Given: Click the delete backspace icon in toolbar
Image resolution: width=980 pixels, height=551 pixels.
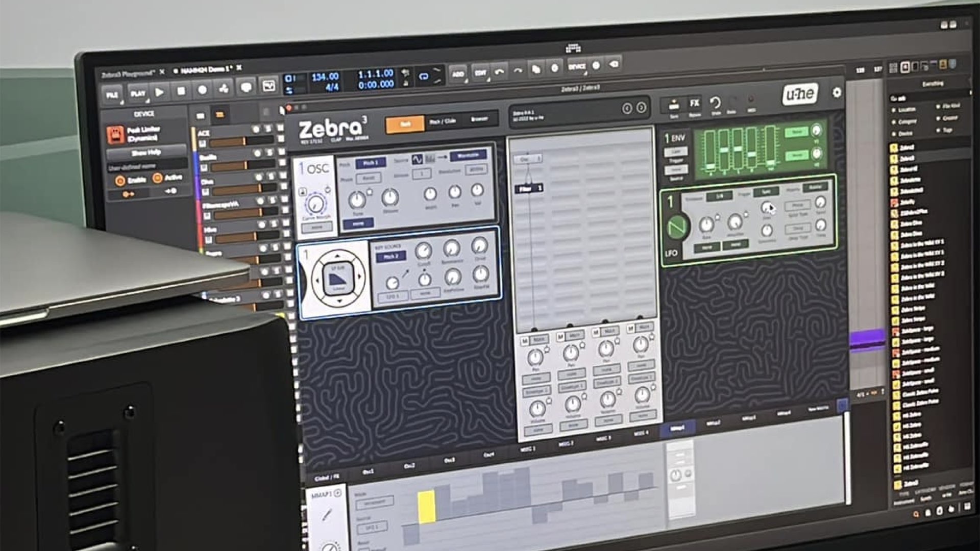Looking at the screenshot, I should [x=614, y=64].
